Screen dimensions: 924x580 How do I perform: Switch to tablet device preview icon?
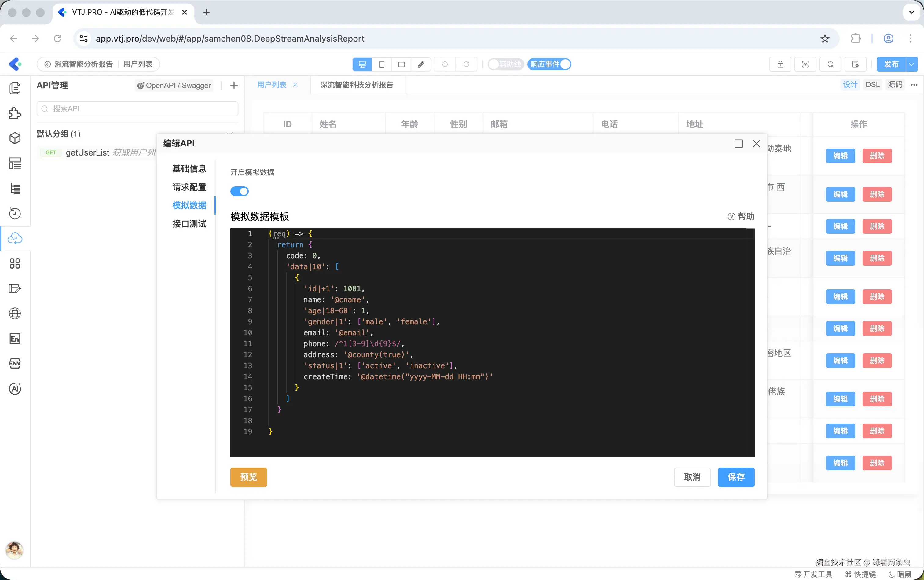coord(382,64)
